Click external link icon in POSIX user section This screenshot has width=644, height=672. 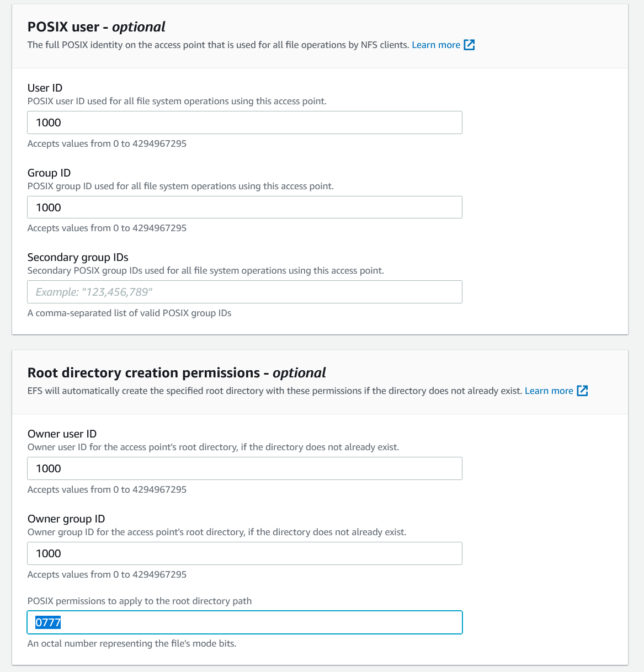click(469, 45)
